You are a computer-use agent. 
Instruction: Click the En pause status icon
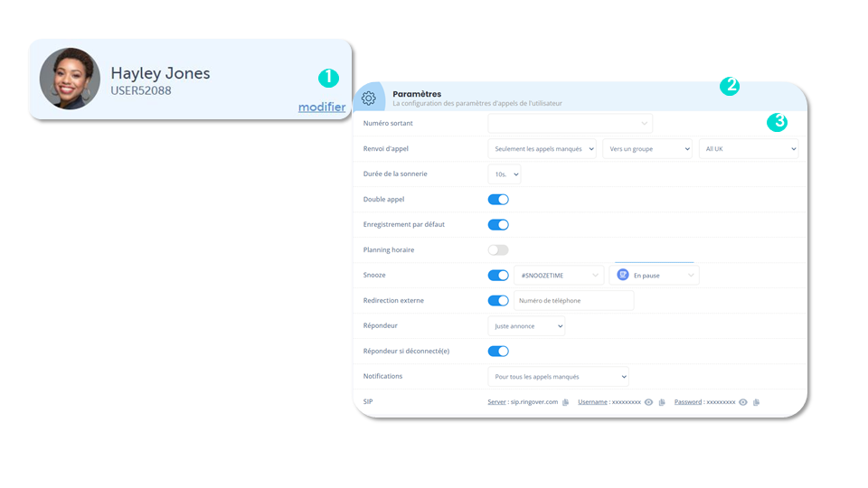coord(623,275)
